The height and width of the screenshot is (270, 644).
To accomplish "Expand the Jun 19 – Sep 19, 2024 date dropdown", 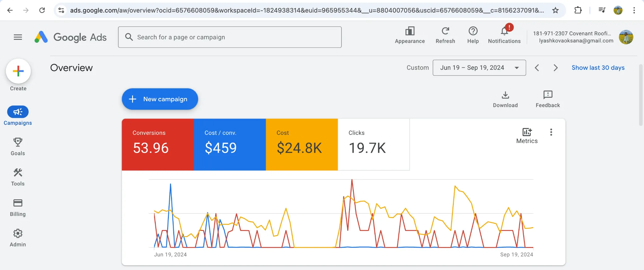I will tap(479, 68).
